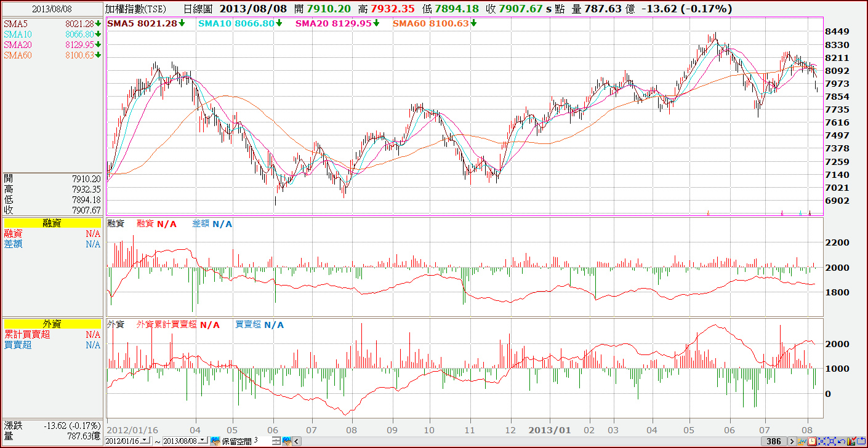Viewport: 868px width, 448px height.
Task: Click the 收 7907.67 value in title
Action: (x=515, y=9)
